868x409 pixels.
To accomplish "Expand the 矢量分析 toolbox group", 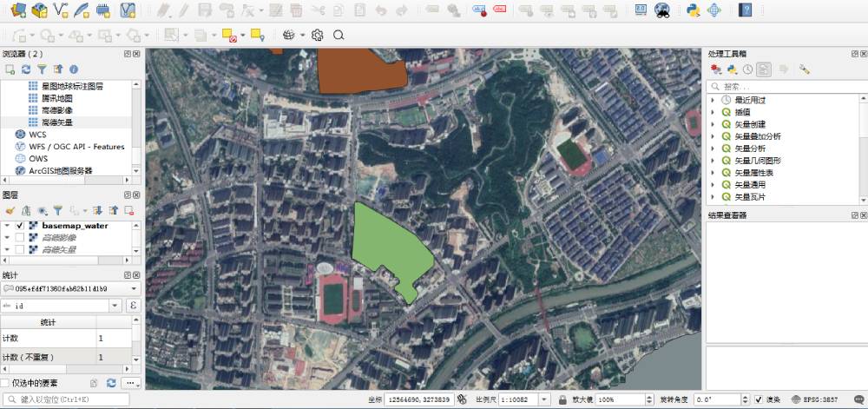I will [x=713, y=148].
